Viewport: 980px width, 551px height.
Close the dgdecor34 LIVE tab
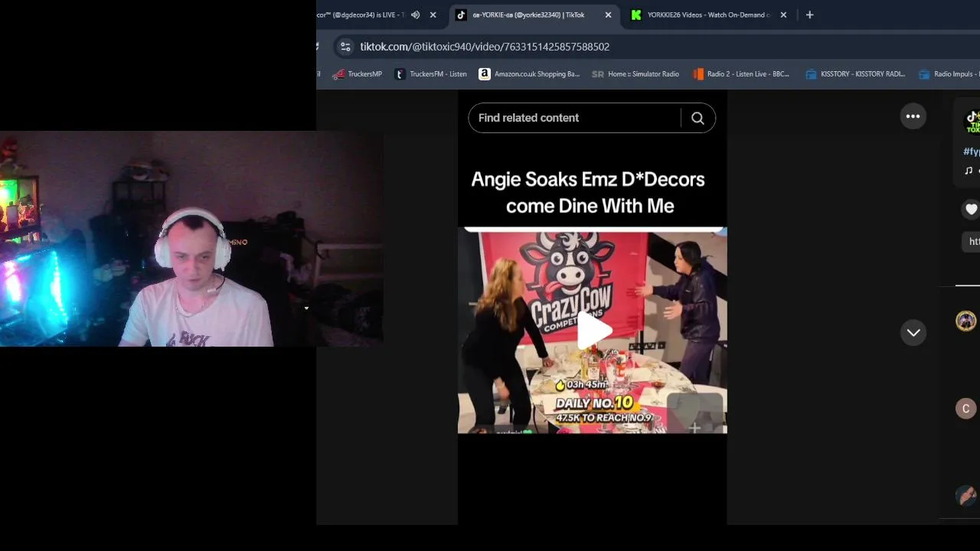(433, 15)
